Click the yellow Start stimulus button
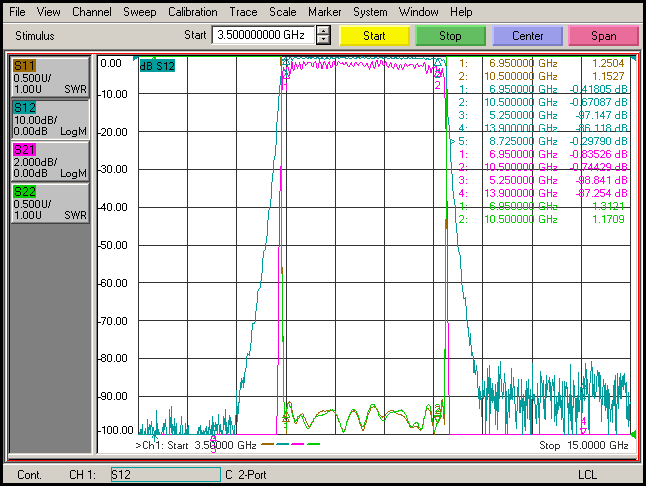 click(374, 36)
